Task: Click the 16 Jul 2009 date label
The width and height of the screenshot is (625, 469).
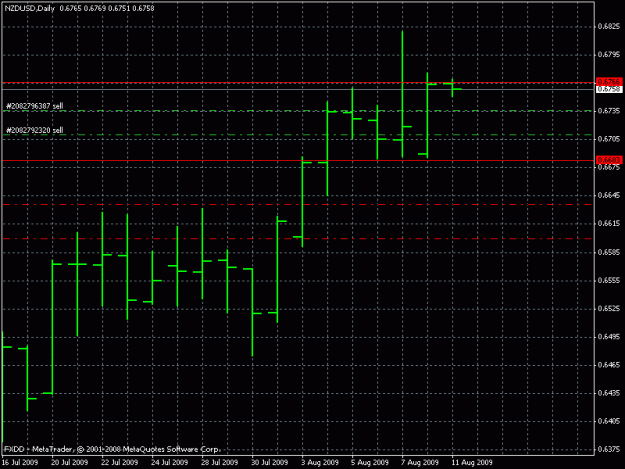Action: click(x=20, y=462)
